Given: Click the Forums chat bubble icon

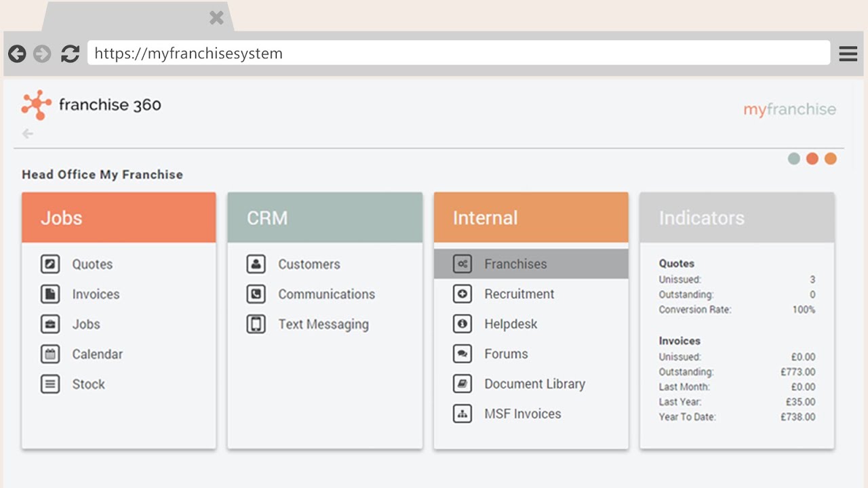Looking at the screenshot, I should tap(462, 353).
